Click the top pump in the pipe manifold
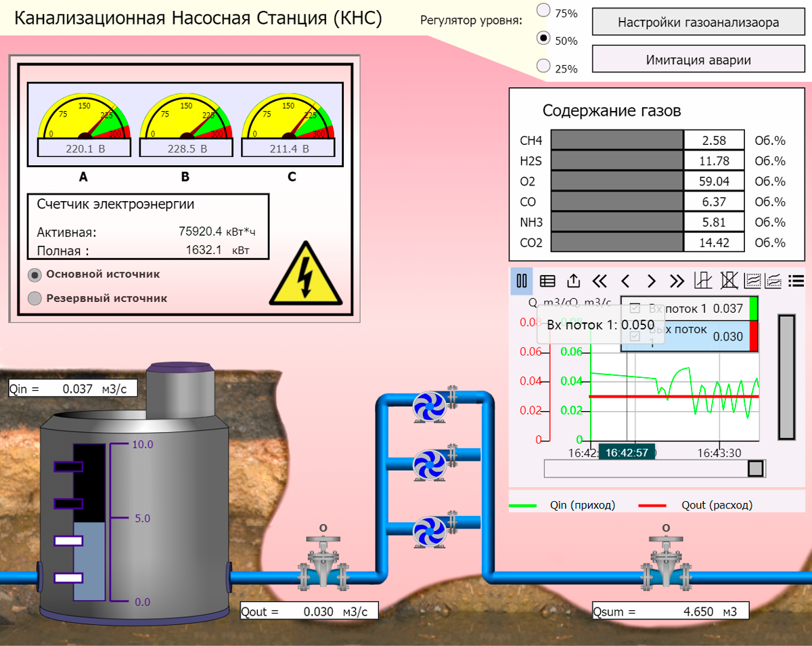 click(x=430, y=406)
